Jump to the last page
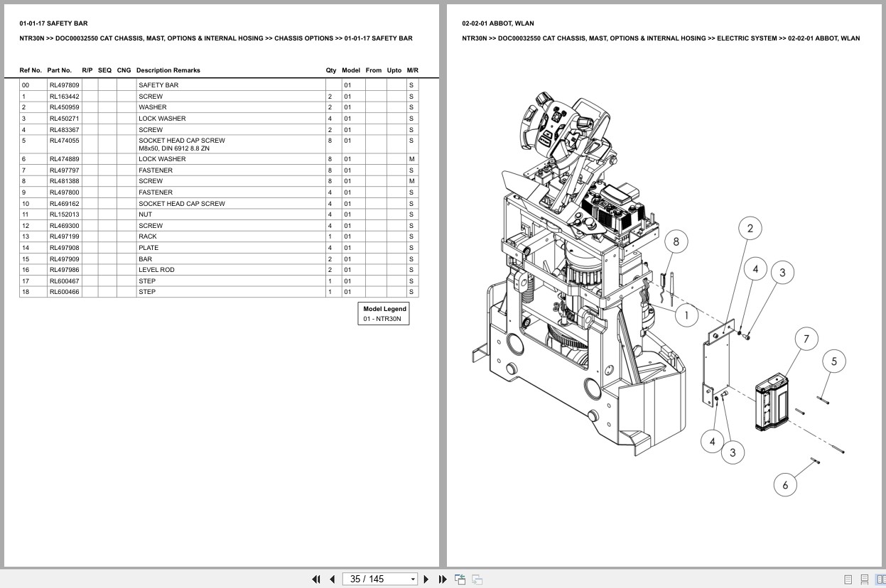This screenshot has width=886, height=588. click(442, 579)
